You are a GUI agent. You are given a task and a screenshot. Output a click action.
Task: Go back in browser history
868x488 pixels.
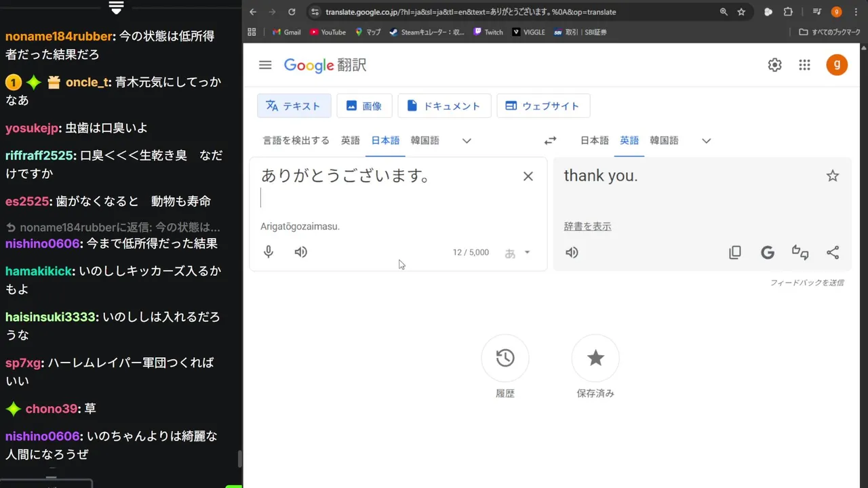click(253, 12)
